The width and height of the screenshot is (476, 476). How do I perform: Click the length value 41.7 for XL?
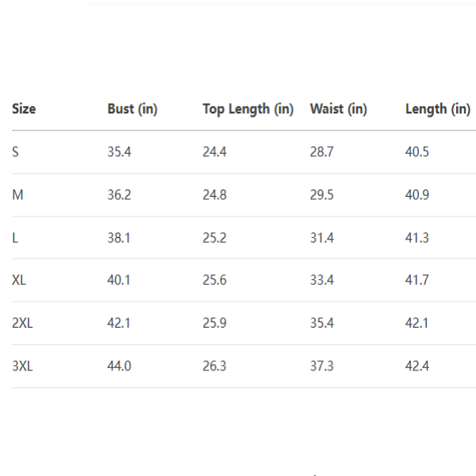point(417,280)
